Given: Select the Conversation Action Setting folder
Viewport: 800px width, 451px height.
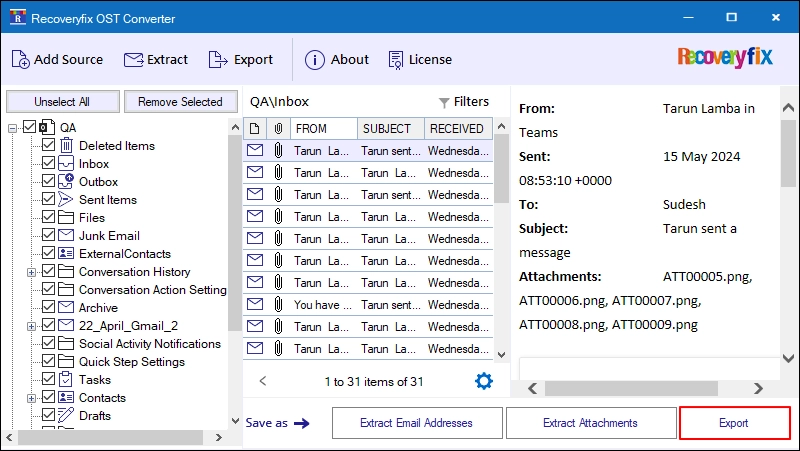Looking at the screenshot, I should point(153,289).
